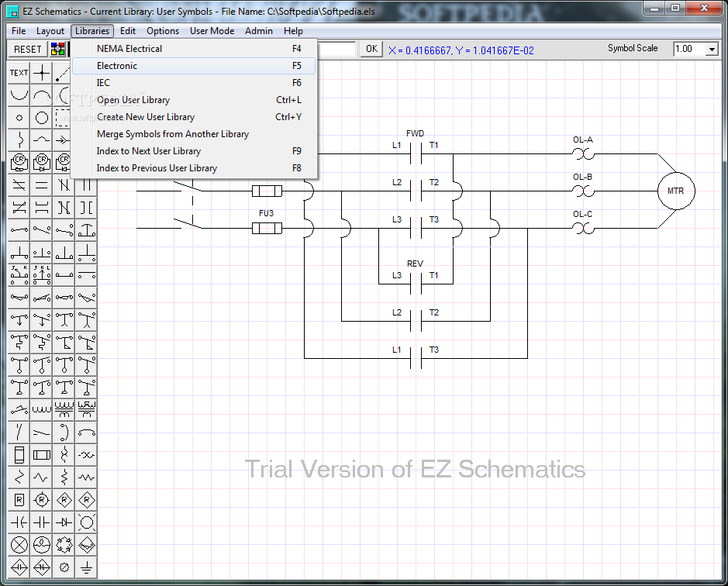
Task: Click the MTR motor symbol on canvas
Action: click(676, 191)
